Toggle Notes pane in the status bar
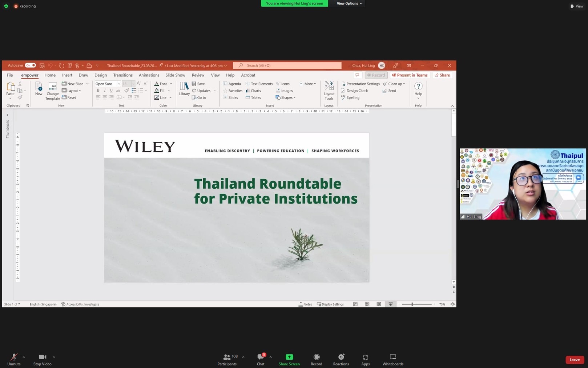This screenshot has height=368, width=588. point(305,304)
